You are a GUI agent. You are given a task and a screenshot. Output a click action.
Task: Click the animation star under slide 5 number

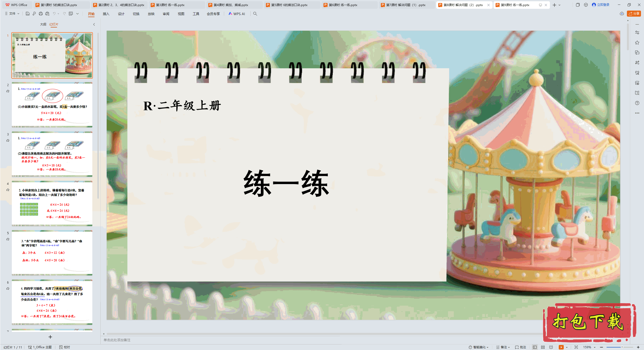click(8, 239)
